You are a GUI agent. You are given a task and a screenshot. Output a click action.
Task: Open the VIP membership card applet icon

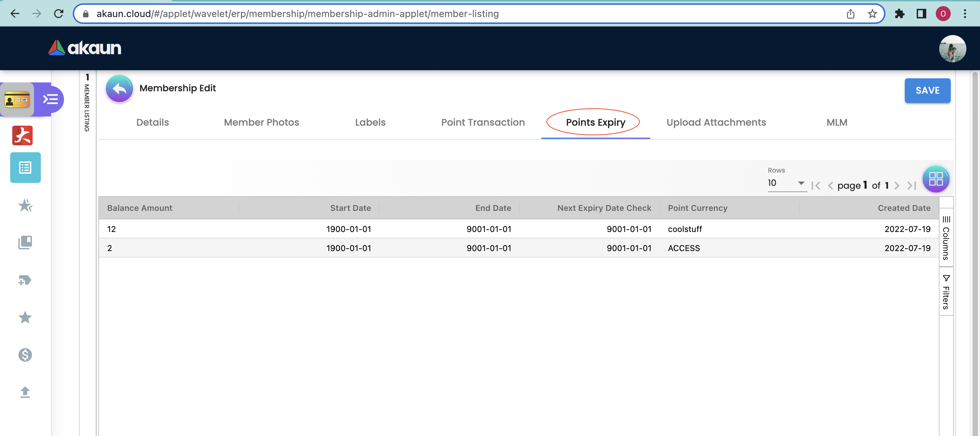point(17,100)
